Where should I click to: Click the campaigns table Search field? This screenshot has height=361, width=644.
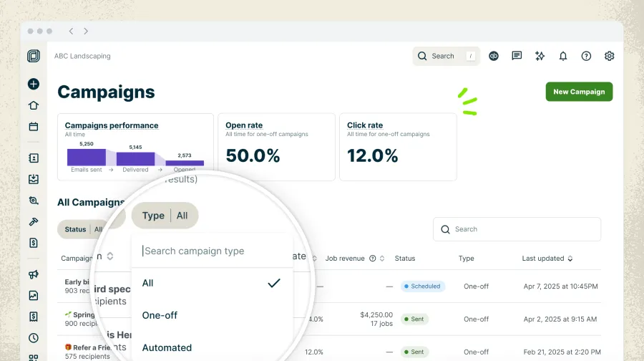[517, 229]
